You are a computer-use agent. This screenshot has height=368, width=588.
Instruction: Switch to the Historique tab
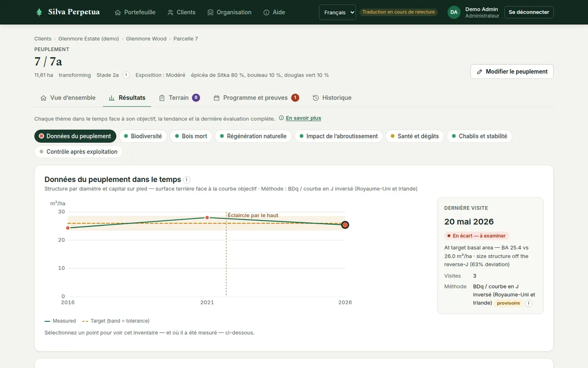point(332,98)
